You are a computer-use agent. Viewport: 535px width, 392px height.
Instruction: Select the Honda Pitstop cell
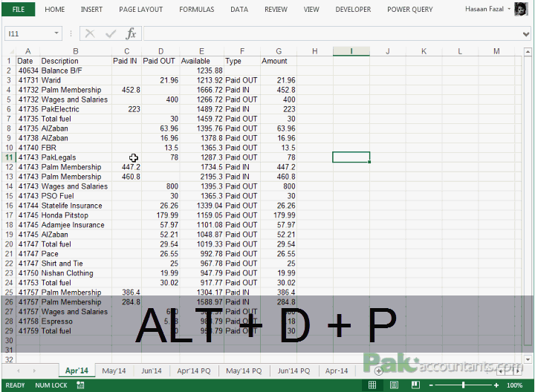pos(76,215)
